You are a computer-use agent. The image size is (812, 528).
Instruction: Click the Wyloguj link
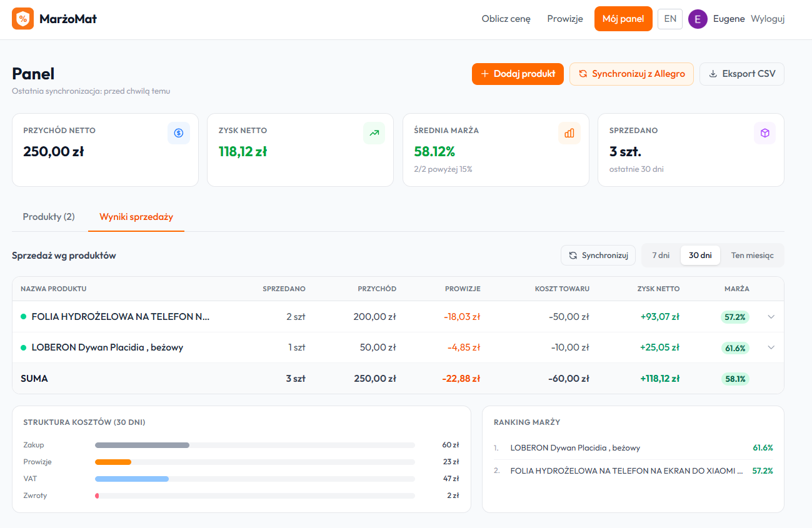(767, 19)
